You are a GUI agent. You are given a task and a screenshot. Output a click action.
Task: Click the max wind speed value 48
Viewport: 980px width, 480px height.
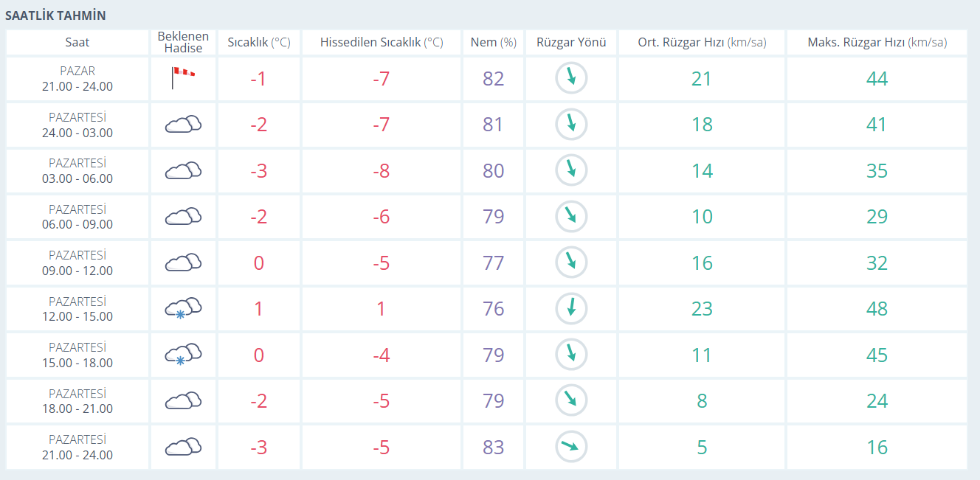click(x=877, y=308)
